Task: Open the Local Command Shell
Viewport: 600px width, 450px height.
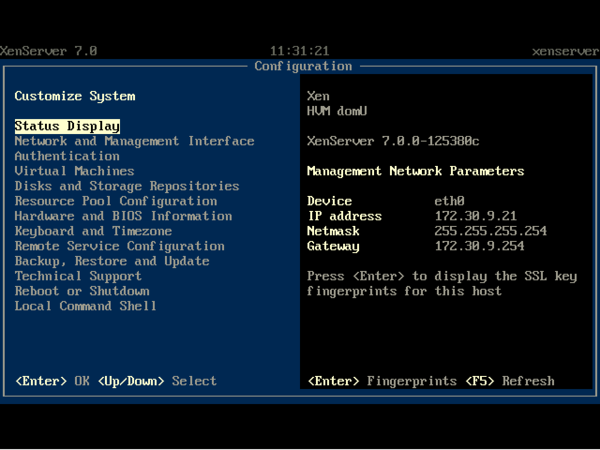Action: tap(86, 306)
